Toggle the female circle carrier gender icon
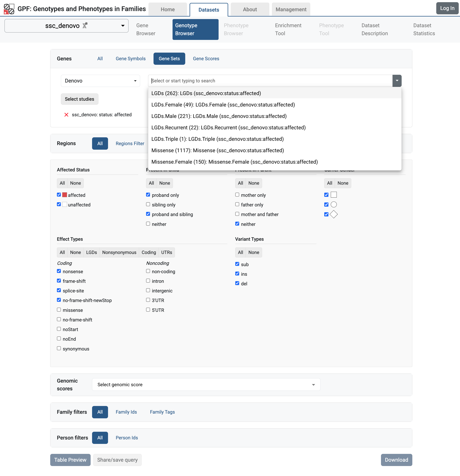 pyautogui.click(x=334, y=204)
